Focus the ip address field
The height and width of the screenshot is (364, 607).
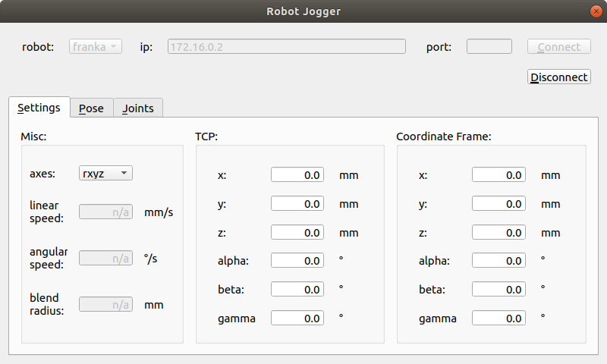[x=287, y=46]
